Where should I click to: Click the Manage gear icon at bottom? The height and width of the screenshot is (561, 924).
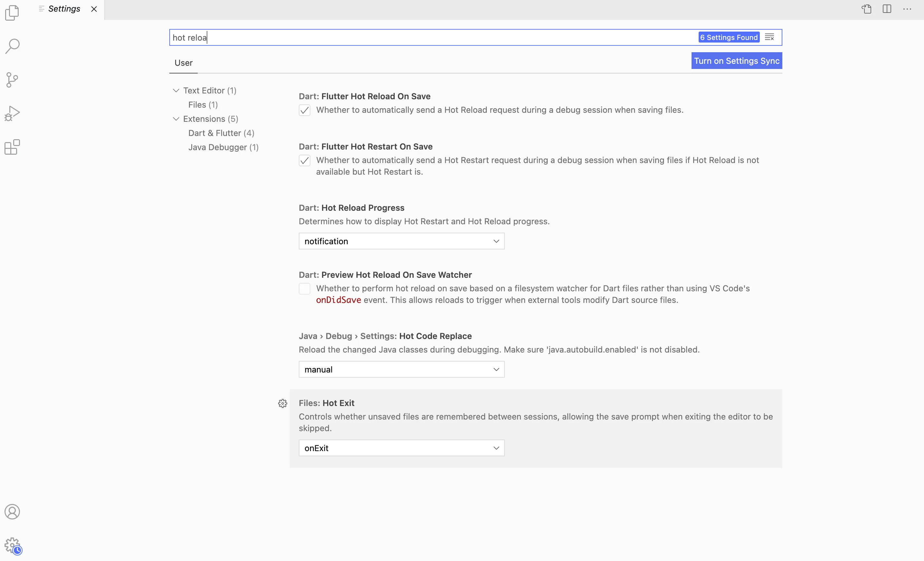pyautogui.click(x=12, y=545)
